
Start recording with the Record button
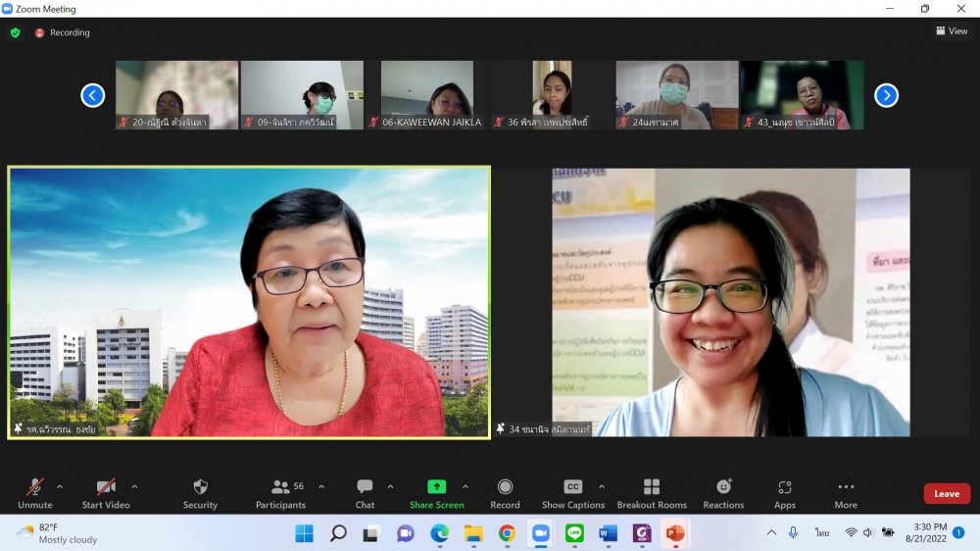505,493
